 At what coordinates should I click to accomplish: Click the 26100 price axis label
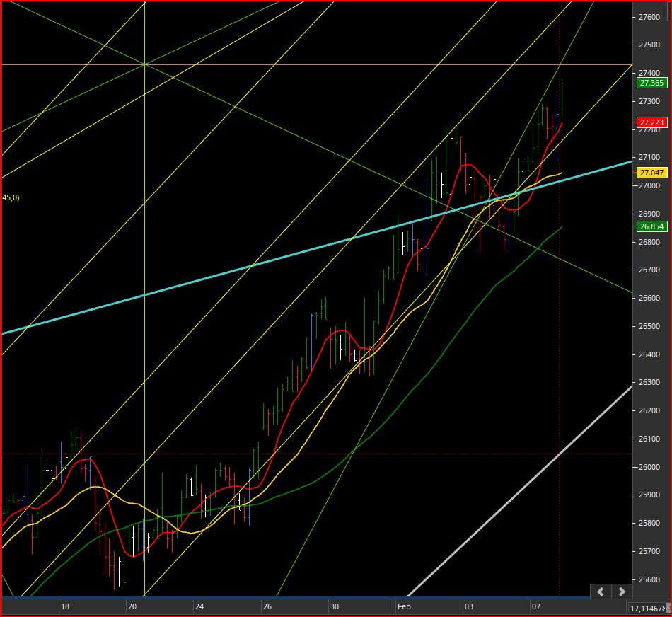click(x=649, y=439)
